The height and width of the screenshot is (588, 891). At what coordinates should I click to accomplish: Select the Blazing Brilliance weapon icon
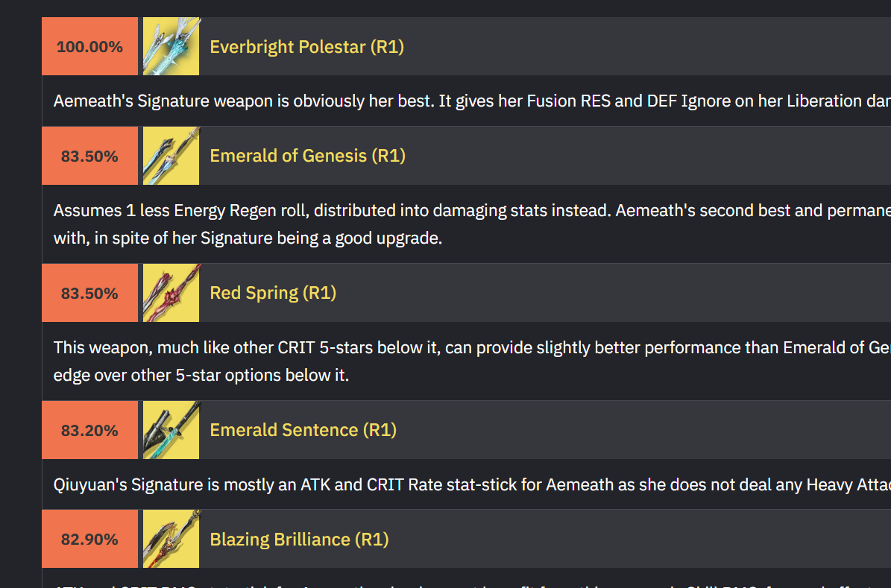pos(171,539)
